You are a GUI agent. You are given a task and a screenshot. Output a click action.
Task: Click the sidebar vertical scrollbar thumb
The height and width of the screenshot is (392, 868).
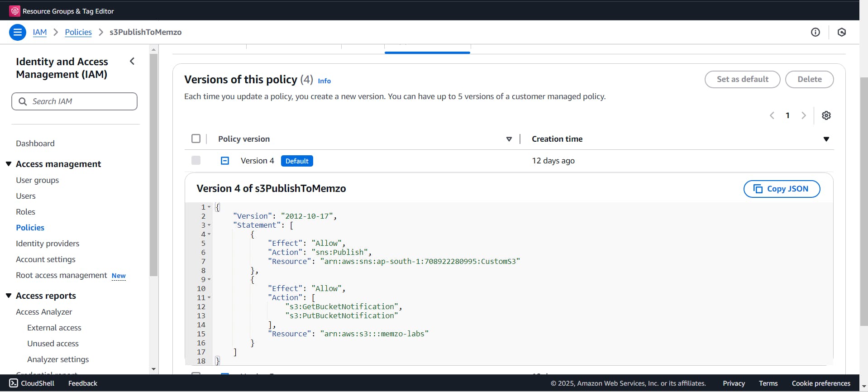154,165
